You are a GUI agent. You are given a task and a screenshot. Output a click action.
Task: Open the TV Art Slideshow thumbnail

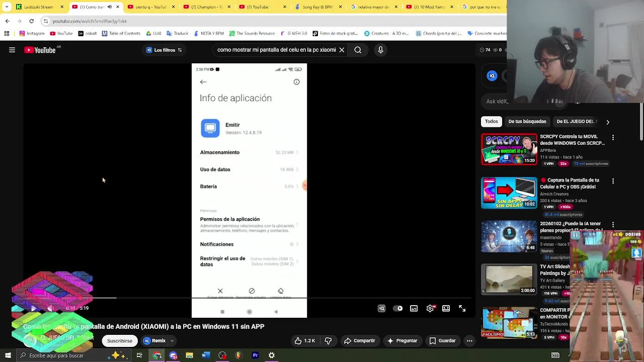click(509, 279)
